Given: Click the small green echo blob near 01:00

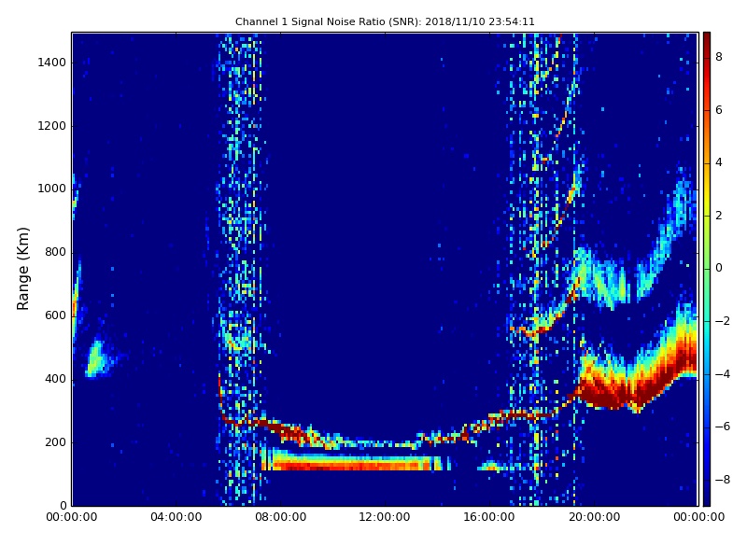Looking at the screenshot, I should click(96, 359).
